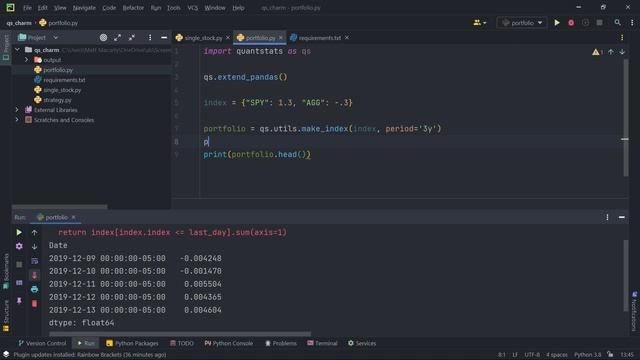Click LF line separator in status bar
The image size is (640, 360).
coord(515,355)
